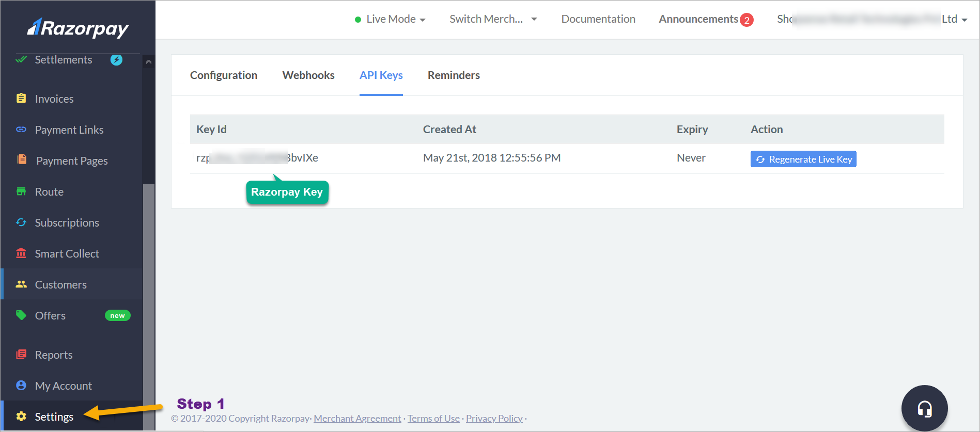Click the sidebar scroll up arrow

[149, 62]
